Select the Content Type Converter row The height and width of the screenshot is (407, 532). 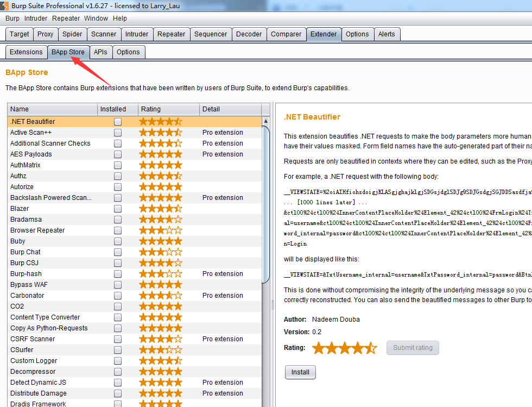pos(135,317)
